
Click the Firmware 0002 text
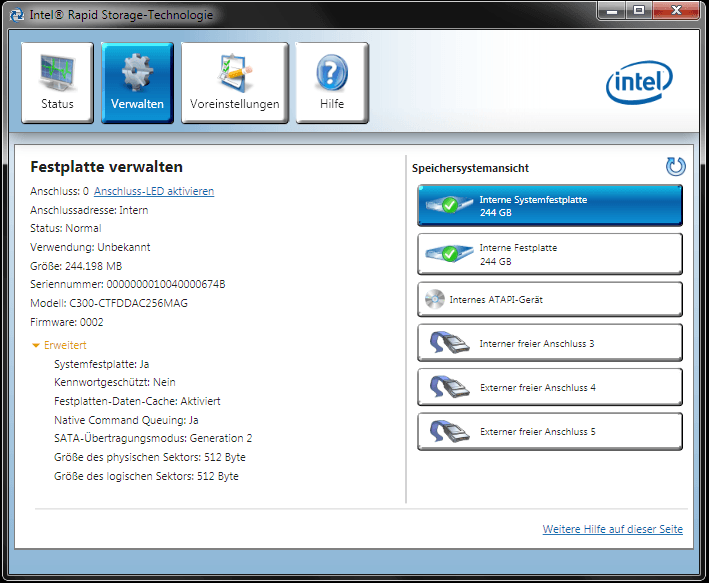67,322
